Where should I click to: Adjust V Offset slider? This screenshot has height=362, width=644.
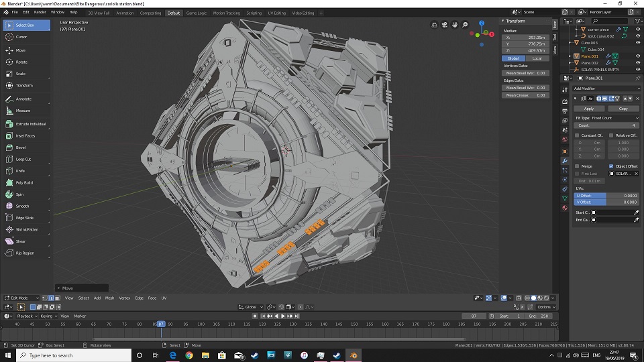[x=606, y=202]
